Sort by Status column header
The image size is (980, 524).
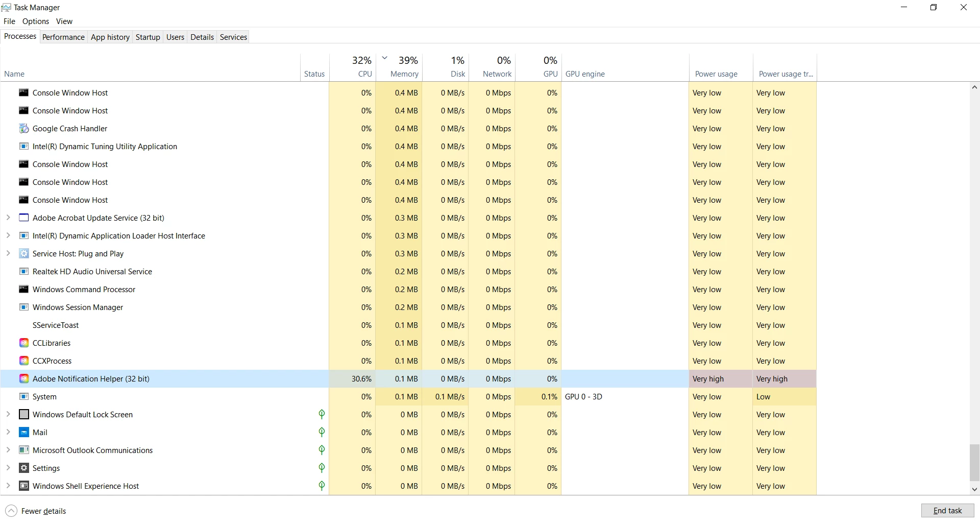(314, 67)
